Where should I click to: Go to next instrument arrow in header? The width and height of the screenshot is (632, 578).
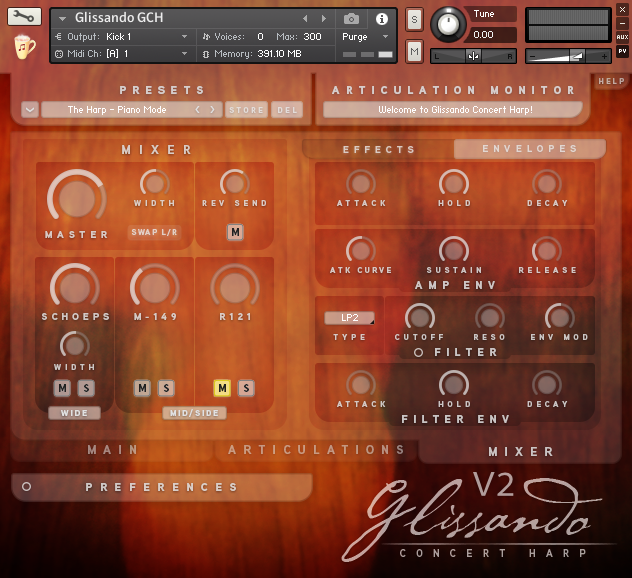pos(324,19)
